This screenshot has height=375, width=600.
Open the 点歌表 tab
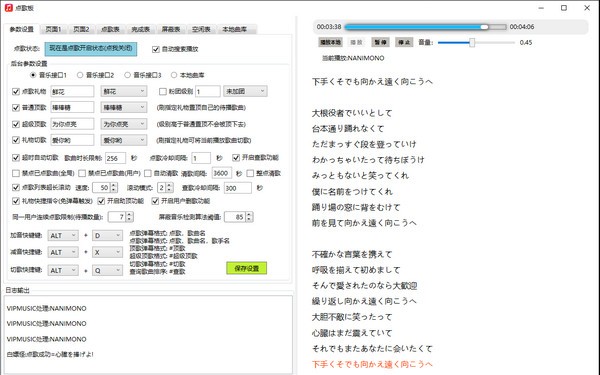[110, 29]
